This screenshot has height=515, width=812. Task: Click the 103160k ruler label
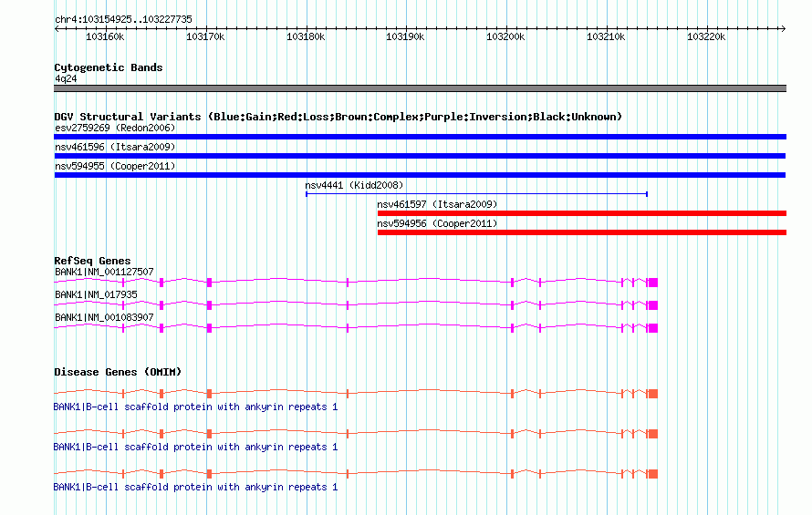click(105, 36)
